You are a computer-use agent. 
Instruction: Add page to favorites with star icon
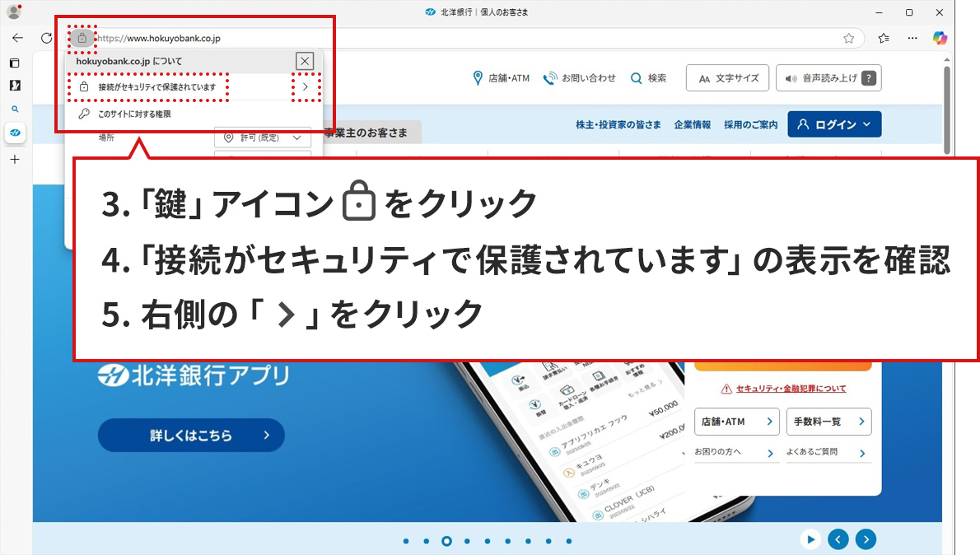pyautogui.click(x=849, y=38)
